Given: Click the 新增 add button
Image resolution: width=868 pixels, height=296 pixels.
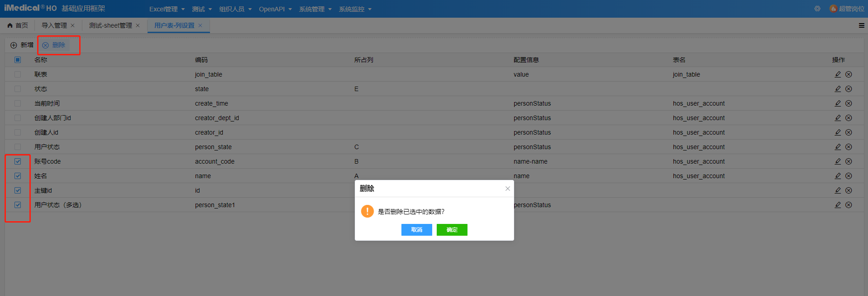Looking at the screenshot, I should click(22, 45).
